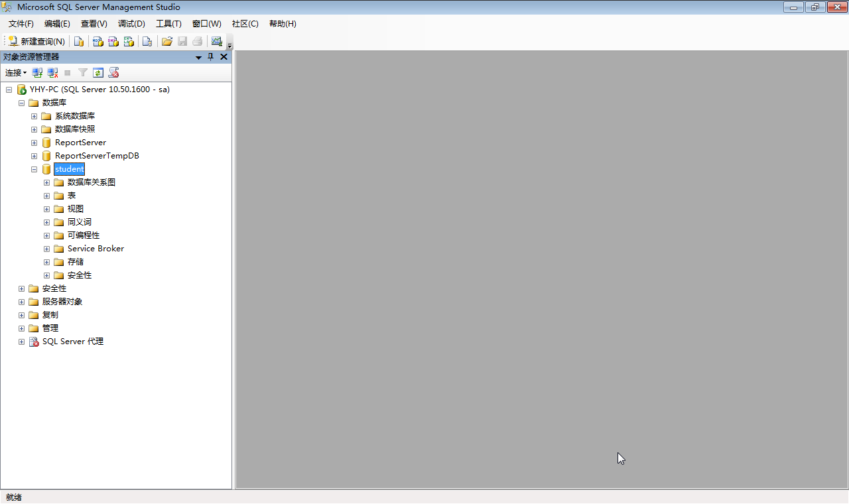849x504 pixels.
Task: Close the Object Explorer panel
Action: pyautogui.click(x=224, y=57)
